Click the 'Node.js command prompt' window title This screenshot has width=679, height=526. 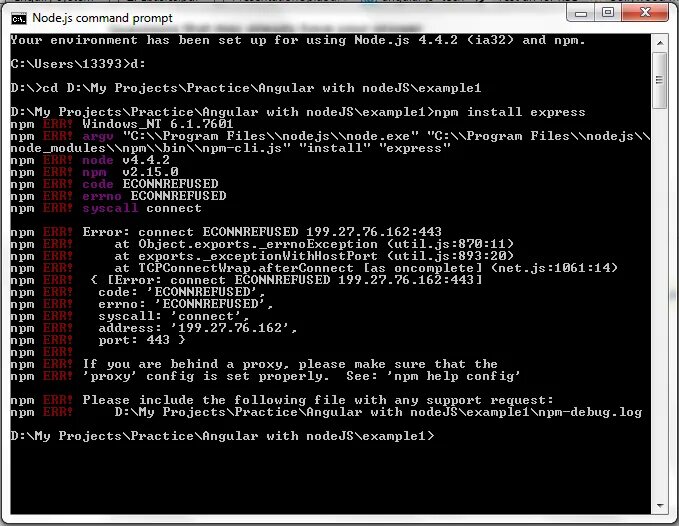tap(102, 18)
